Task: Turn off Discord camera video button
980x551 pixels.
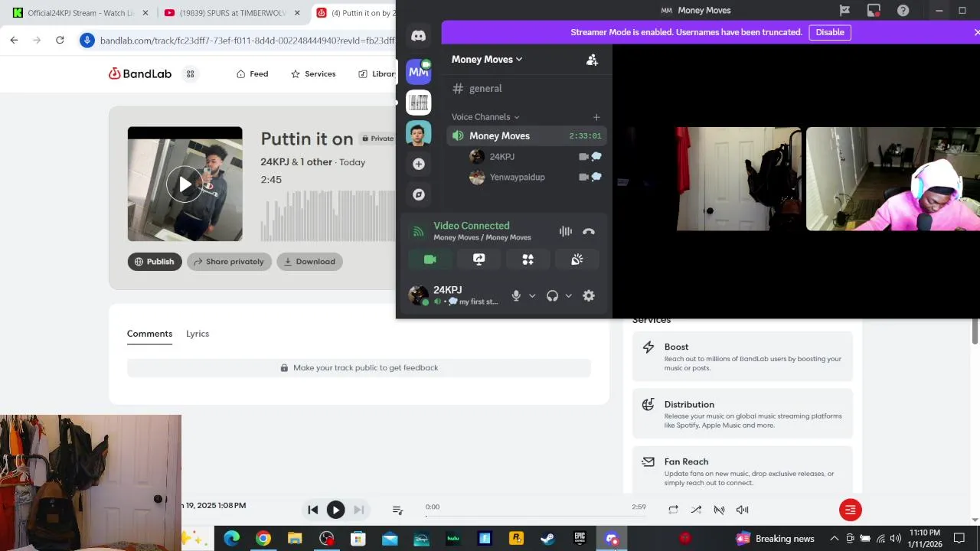Action: [430, 259]
